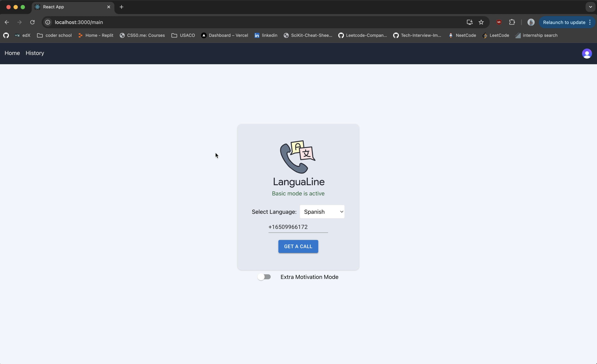This screenshot has height=364, width=597.
Task: Open the user profile avatar icon
Action: [587, 53]
